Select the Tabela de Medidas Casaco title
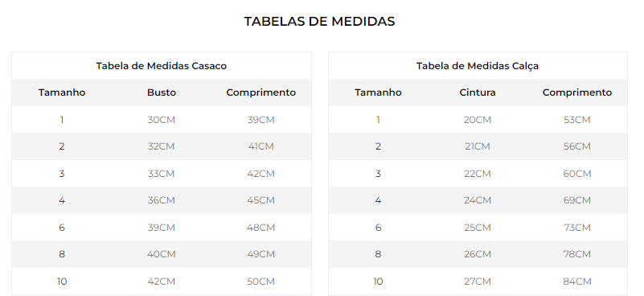This screenshot has width=644, height=296. (162, 66)
